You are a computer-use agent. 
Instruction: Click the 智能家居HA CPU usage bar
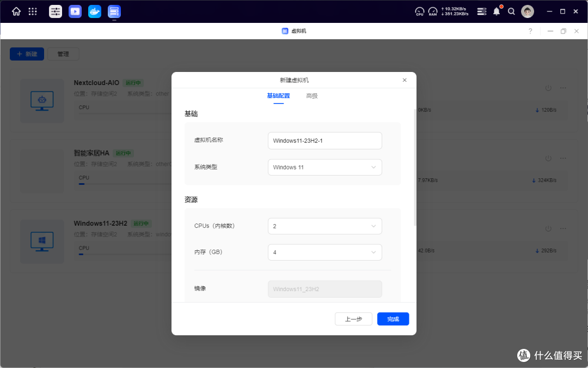[x=125, y=184]
